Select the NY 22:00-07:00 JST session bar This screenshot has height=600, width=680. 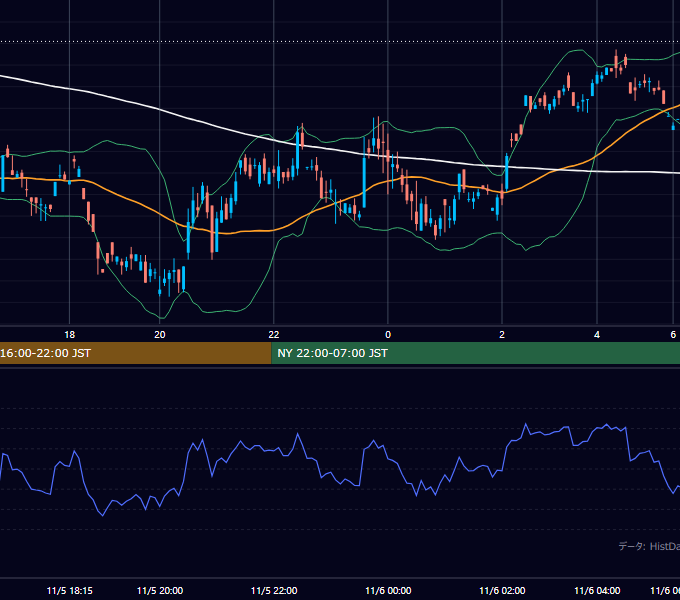(476, 353)
